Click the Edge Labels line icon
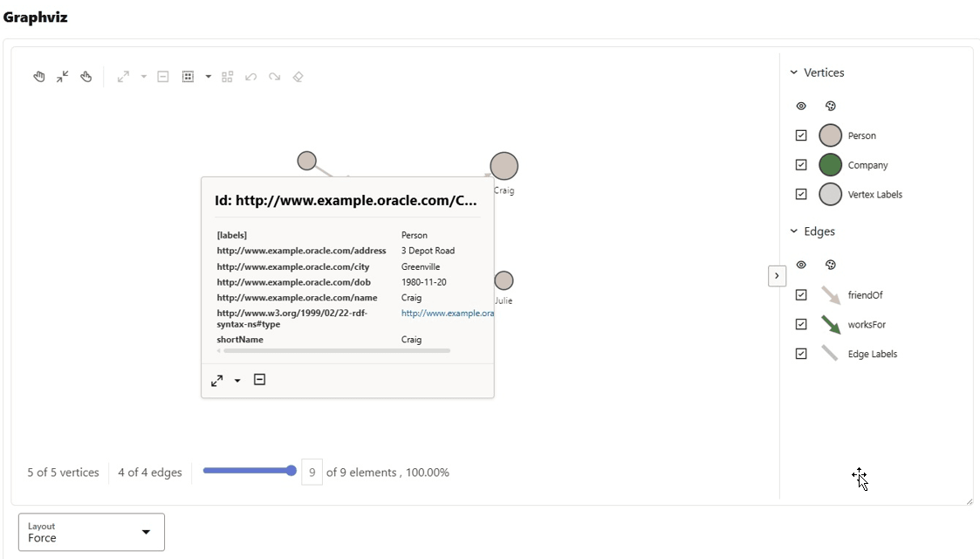This screenshot has height=559, width=980. (x=830, y=354)
